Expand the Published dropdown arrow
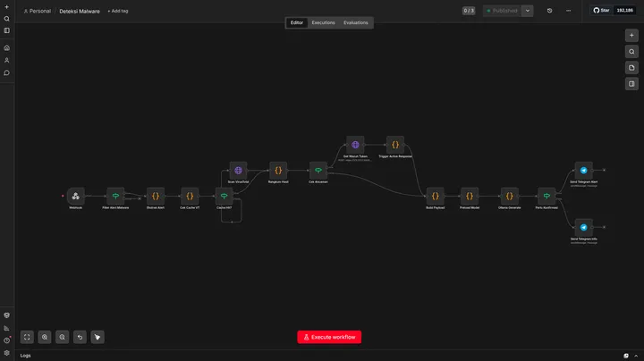Image resolution: width=644 pixels, height=361 pixels. click(x=528, y=11)
